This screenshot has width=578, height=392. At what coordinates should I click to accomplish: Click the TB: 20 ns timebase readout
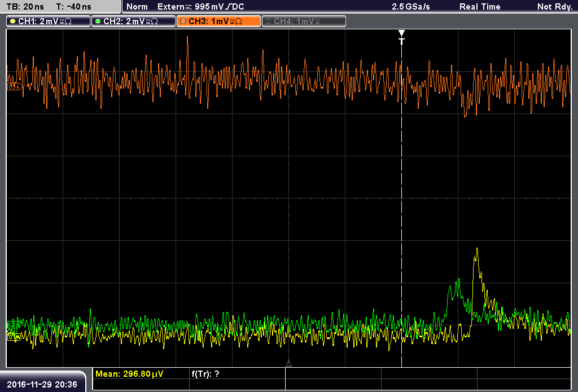25,7
